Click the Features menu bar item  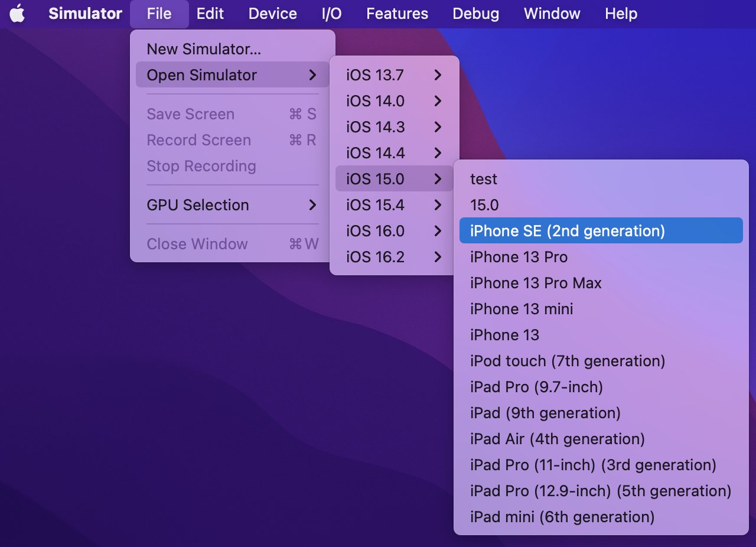[x=397, y=14]
